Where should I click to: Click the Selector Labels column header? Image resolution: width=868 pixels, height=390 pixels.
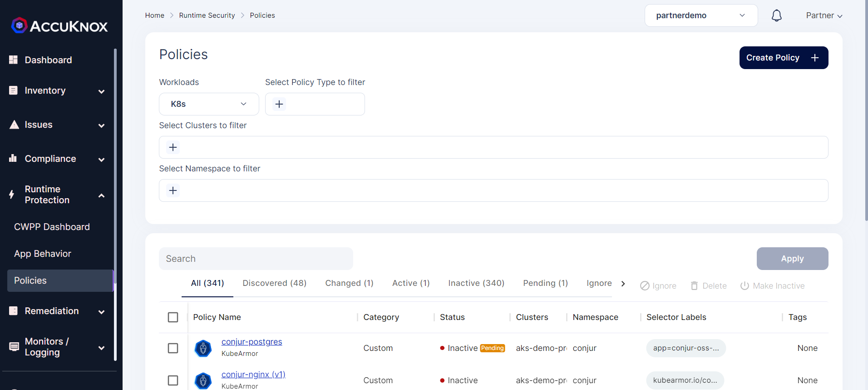[676, 317]
